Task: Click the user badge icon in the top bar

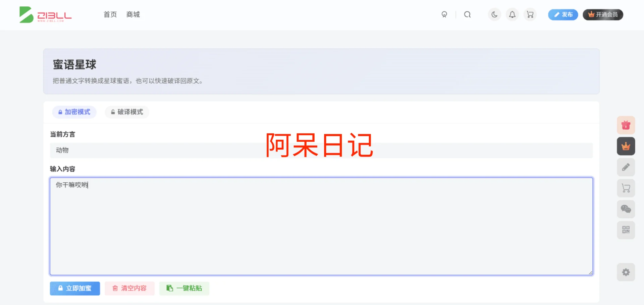Action: tap(444, 15)
